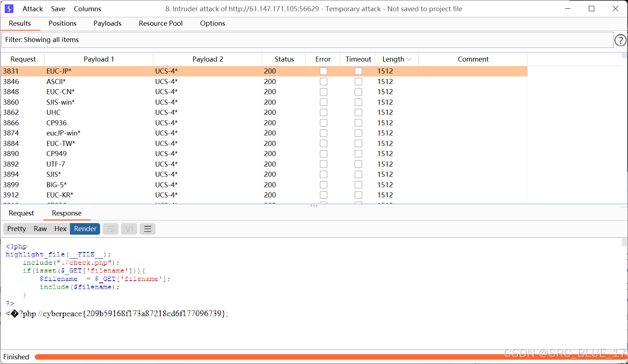This screenshot has width=628, height=364.
Task: Sort by the Payload 2 column header
Action: click(x=207, y=59)
